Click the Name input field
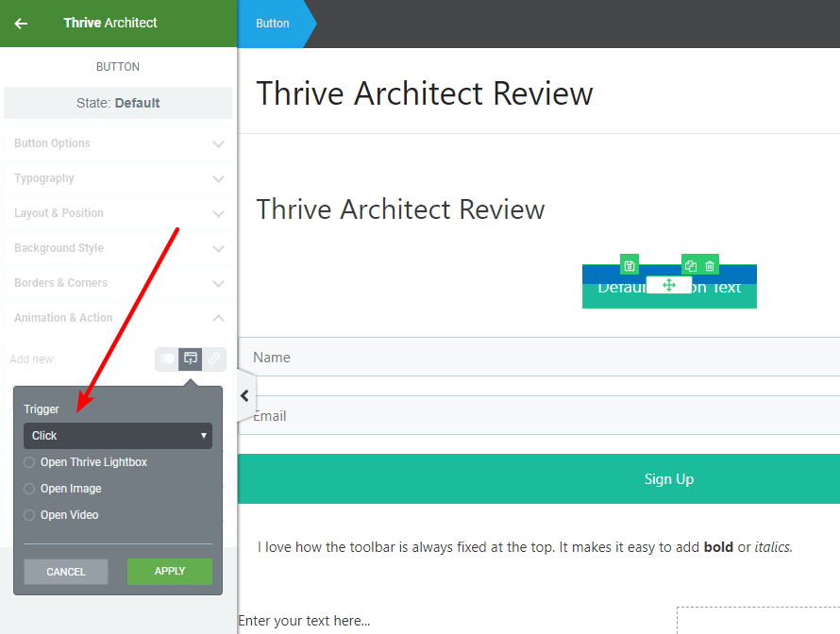This screenshot has width=840, height=634. [538, 357]
